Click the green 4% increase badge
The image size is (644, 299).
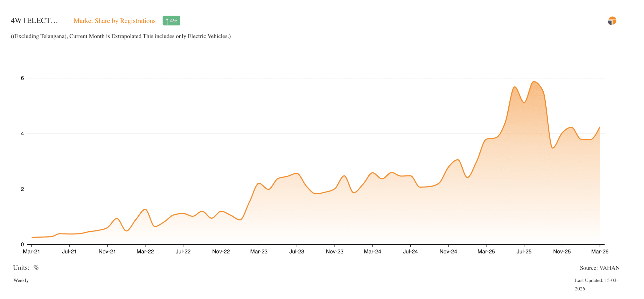click(x=171, y=21)
